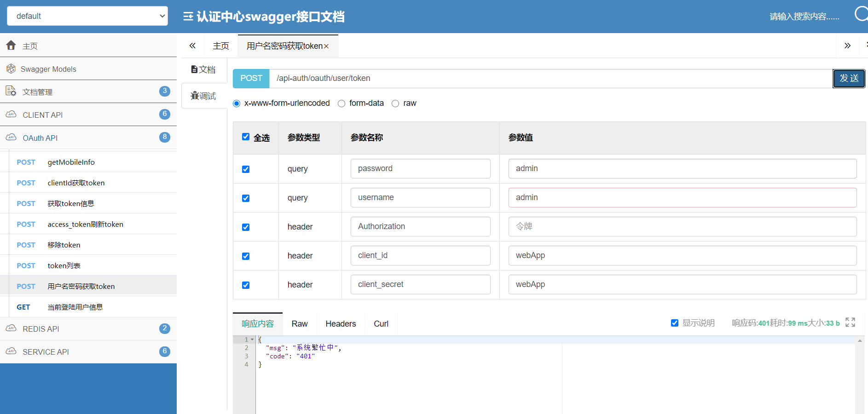
Task: Click the search box 请输入搜索内容
Action: tap(804, 17)
